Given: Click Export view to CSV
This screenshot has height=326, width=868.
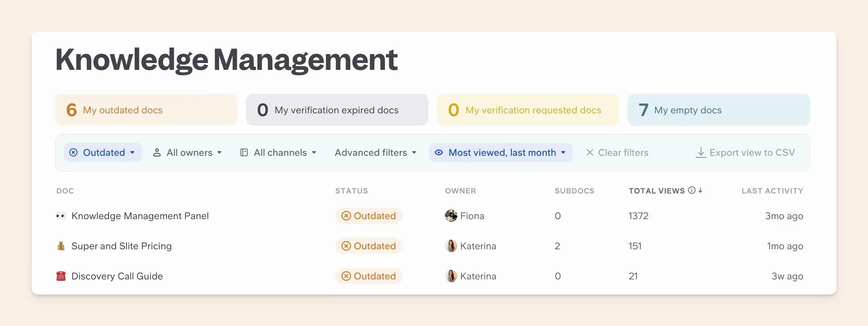Looking at the screenshot, I should 745,152.
